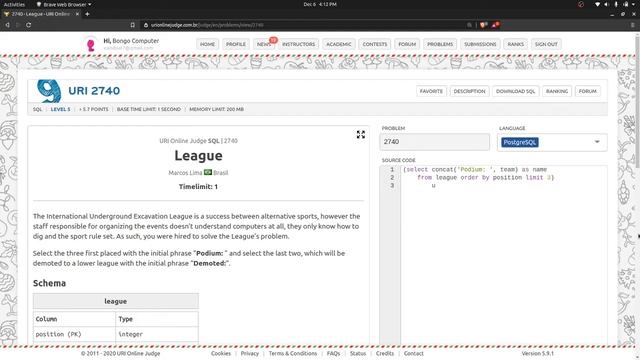Click the RANKING button
The width and height of the screenshot is (640, 360).
557,91
